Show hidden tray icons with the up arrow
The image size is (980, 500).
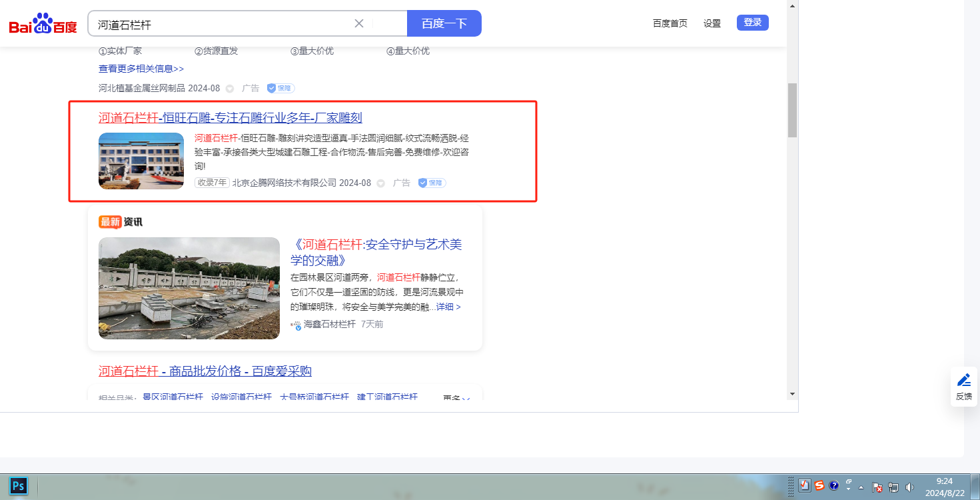pyautogui.click(x=861, y=487)
